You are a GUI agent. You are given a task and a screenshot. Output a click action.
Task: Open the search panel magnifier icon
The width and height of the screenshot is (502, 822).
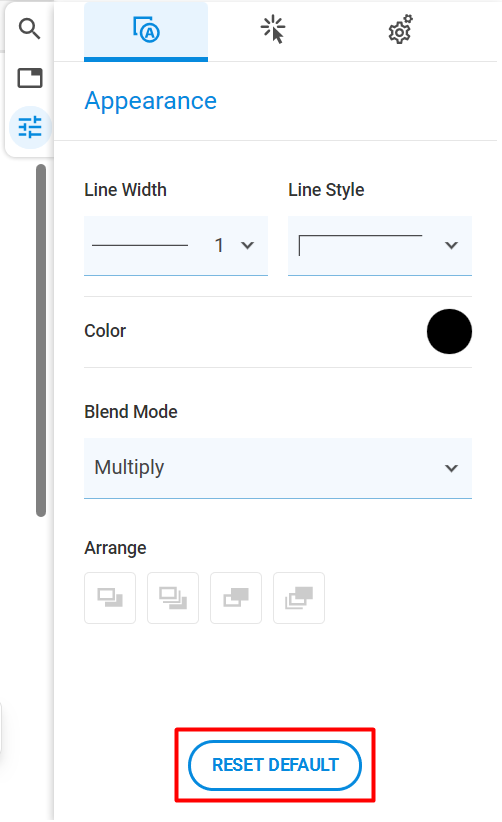[29, 29]
